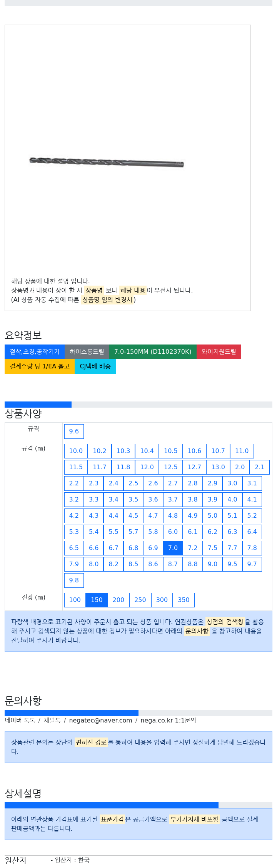
Task: Click the 결제수량 당 1/EA 출고 badge
Action: pos(40,366)
